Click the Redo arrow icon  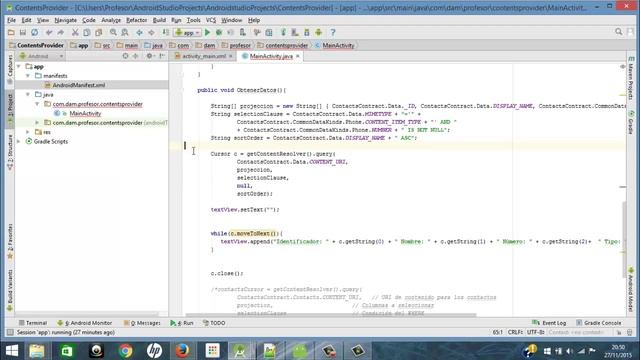tap(61, 32)
